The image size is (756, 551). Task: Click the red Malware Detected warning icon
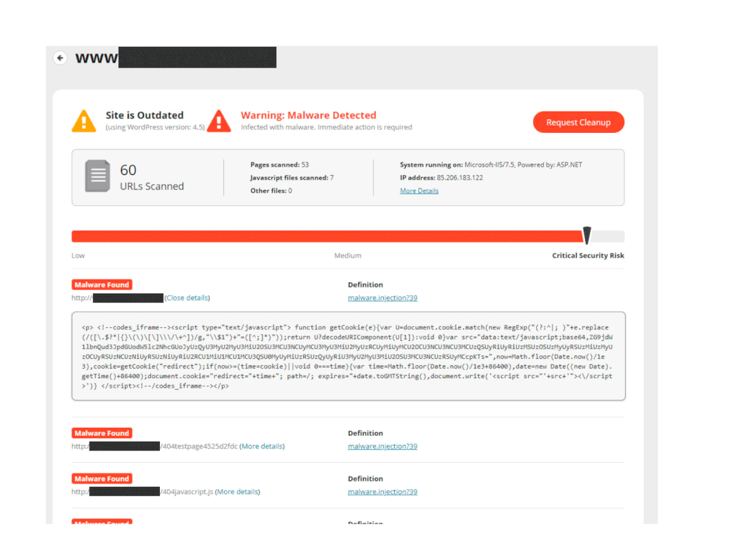coord(219,121)
